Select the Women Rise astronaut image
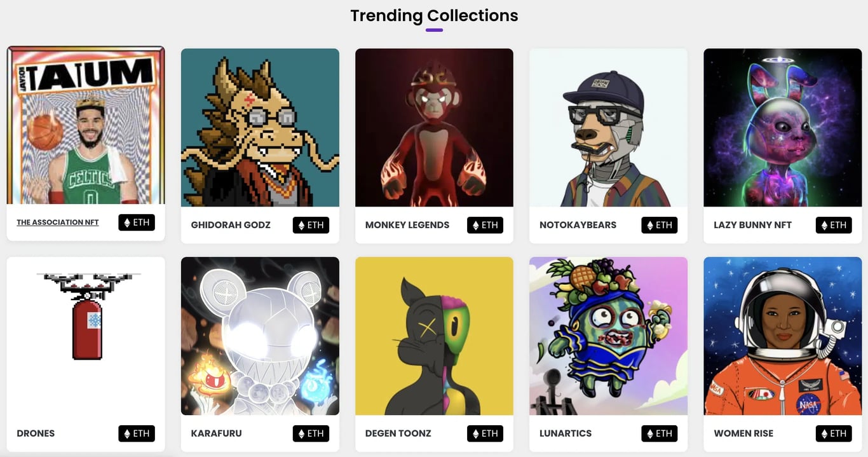The image size is (868, 457). [782, 336]
